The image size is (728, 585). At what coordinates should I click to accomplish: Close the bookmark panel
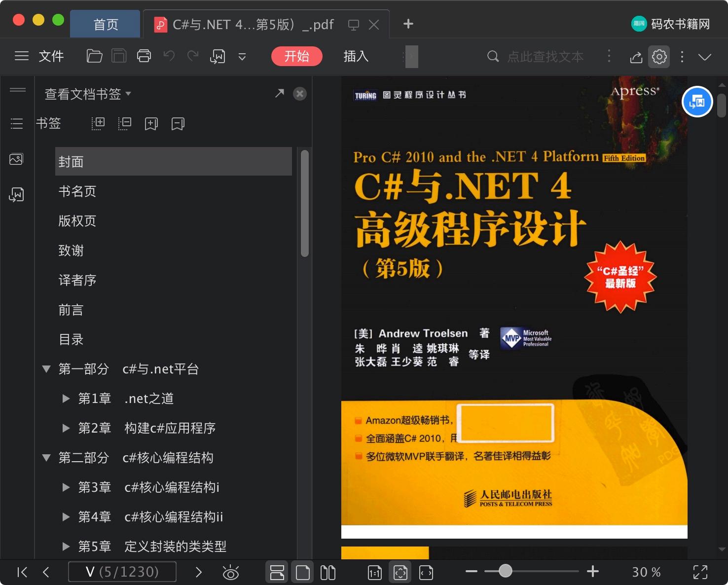pos(300,94)
